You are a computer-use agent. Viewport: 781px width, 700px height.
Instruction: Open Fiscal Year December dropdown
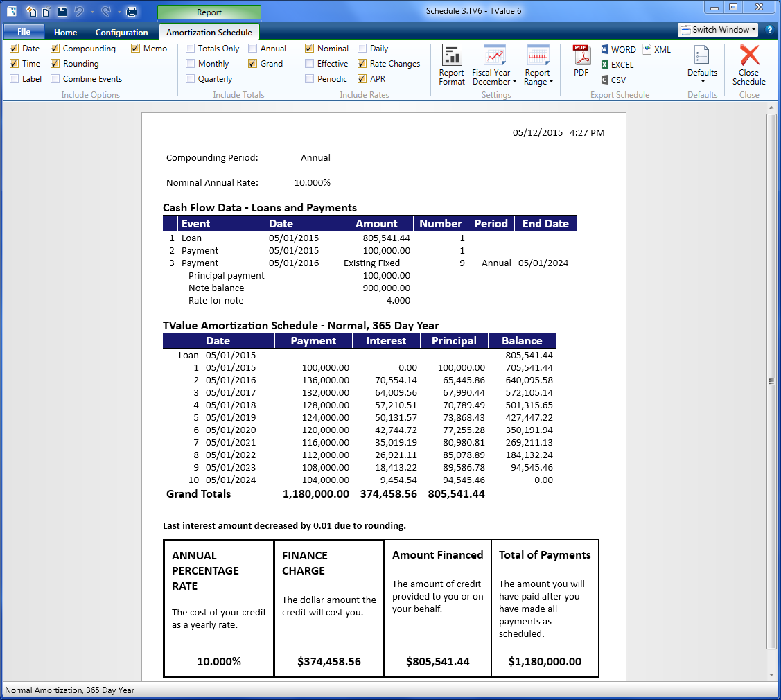pos(514,82)
